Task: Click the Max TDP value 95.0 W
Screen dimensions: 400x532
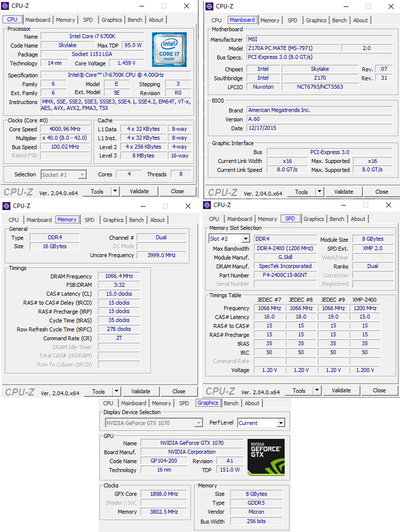Action: pos(133,45)
